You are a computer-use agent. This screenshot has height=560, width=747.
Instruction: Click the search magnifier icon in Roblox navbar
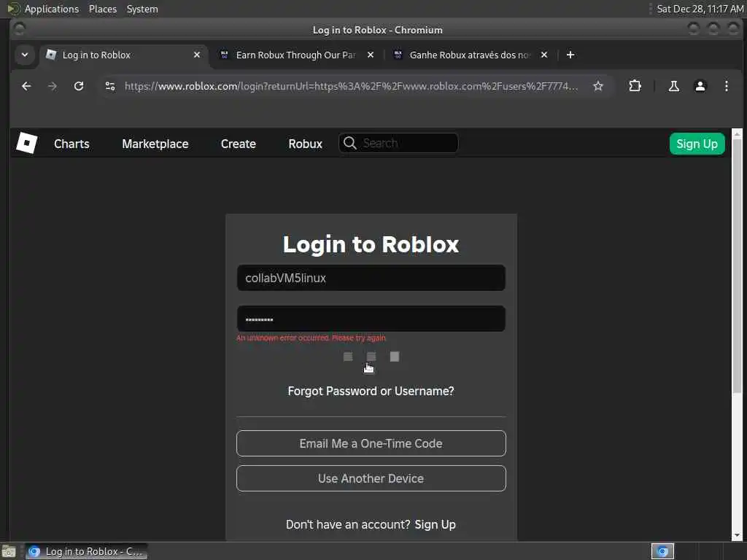[349, 143]
